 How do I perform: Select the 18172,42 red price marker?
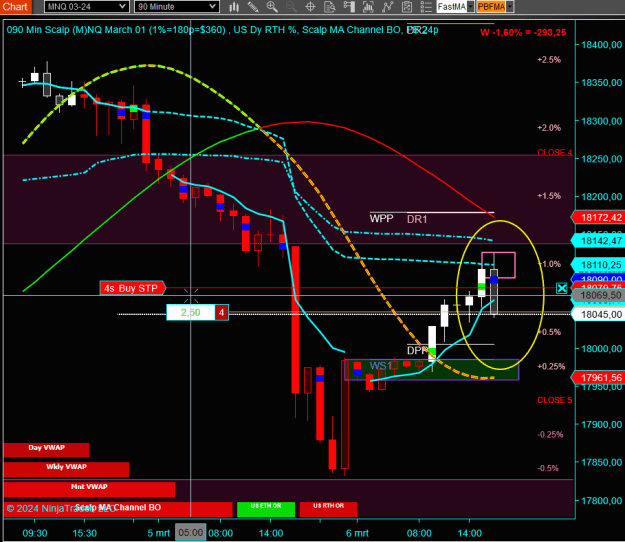pos(598,218)
